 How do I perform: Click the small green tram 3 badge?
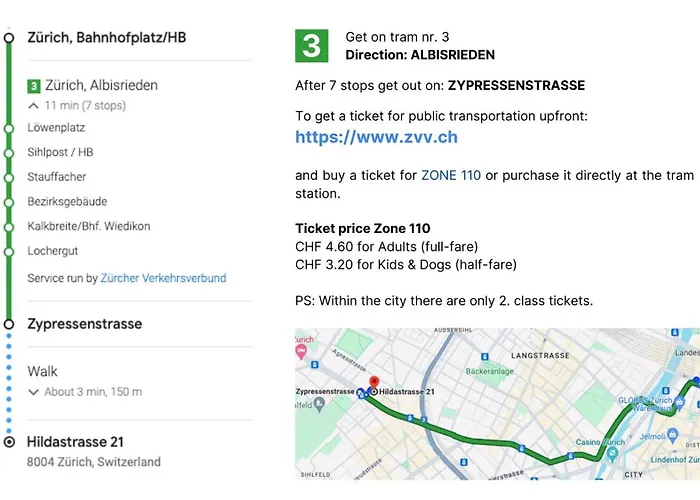34,86
